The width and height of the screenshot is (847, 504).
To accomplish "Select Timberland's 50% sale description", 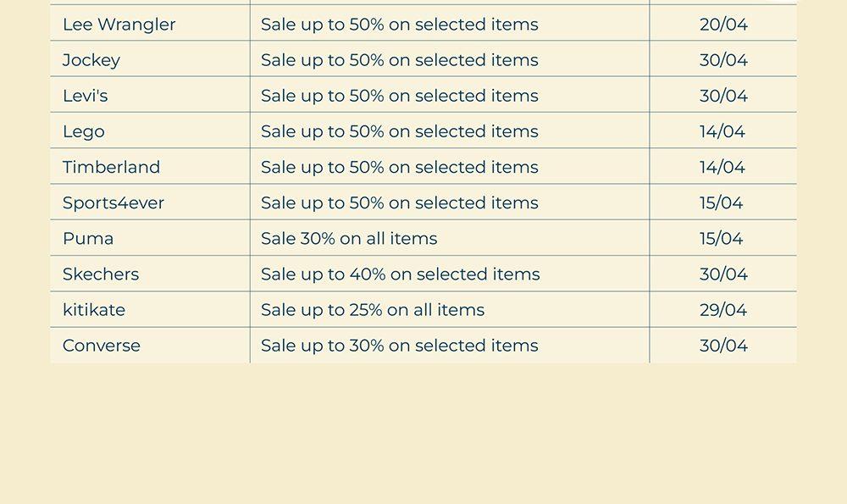I will pyautogui.click(x=399, y=167).
